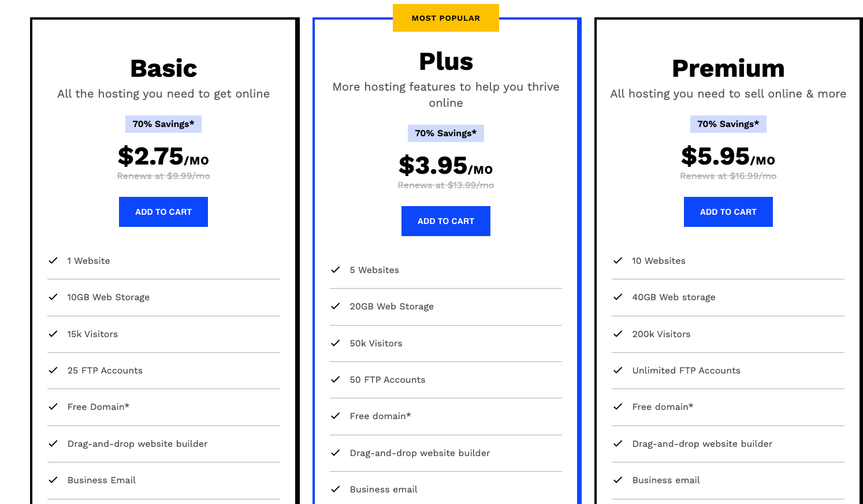Click the MOST POPULAR badge
This screenshot has height=504, width=863.
coord(445,18)
